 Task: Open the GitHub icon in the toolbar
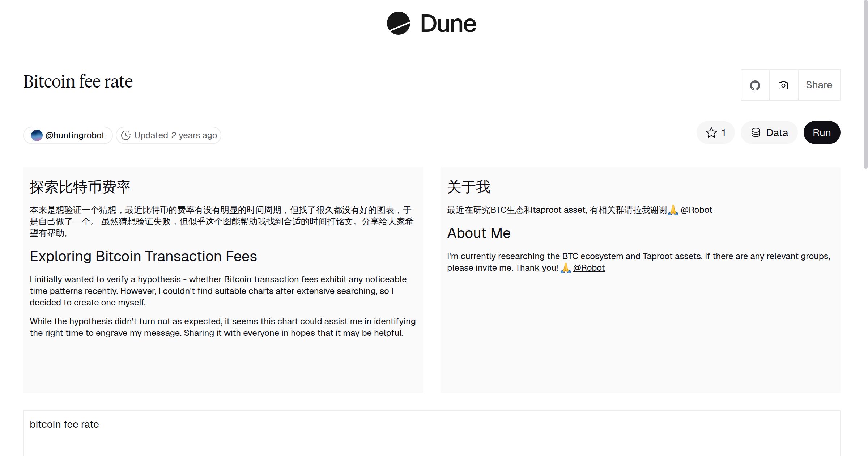pyautogui.click(x=755, y=85)
